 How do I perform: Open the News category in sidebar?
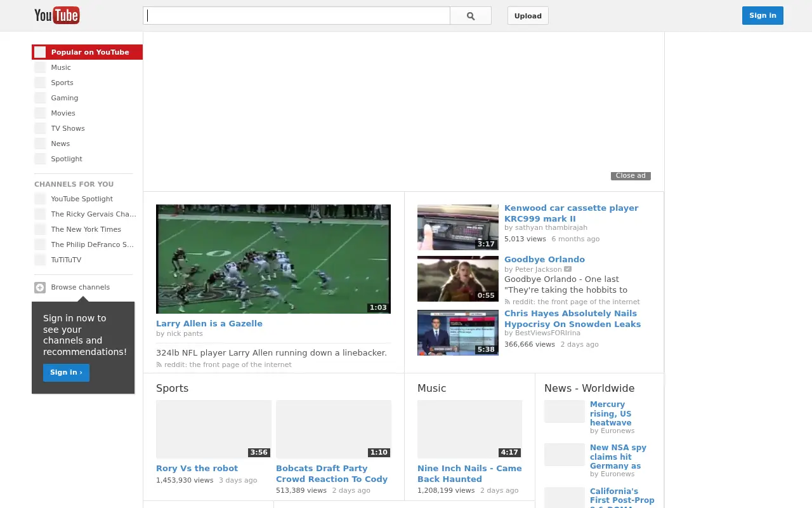(x=87, y=144)
